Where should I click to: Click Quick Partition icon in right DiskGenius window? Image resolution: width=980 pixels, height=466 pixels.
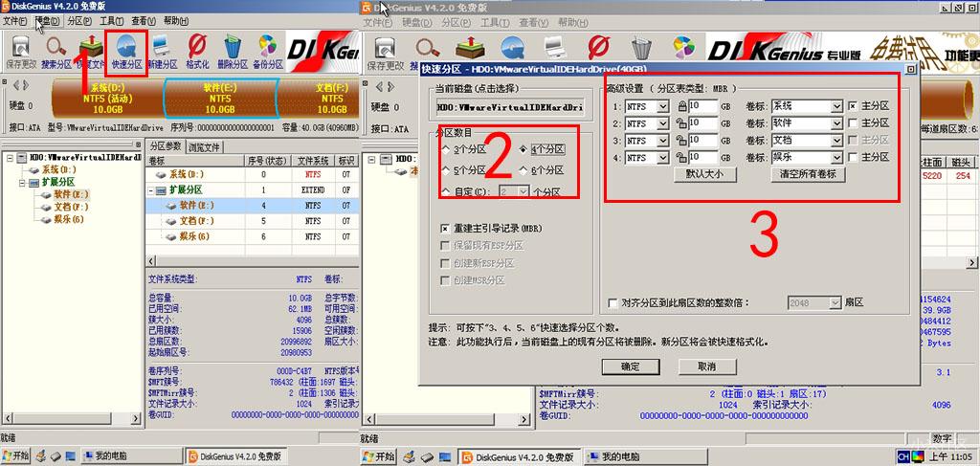512,48
